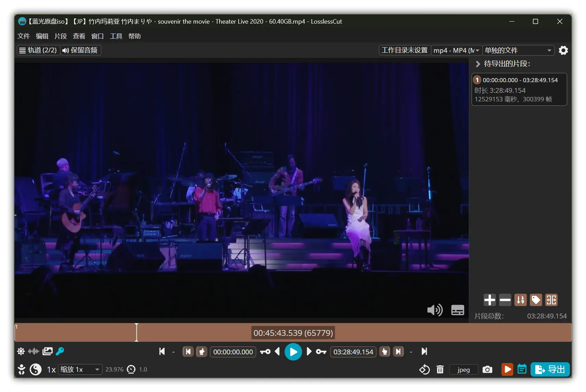Toggle the audio waveform display

(34, 351)
